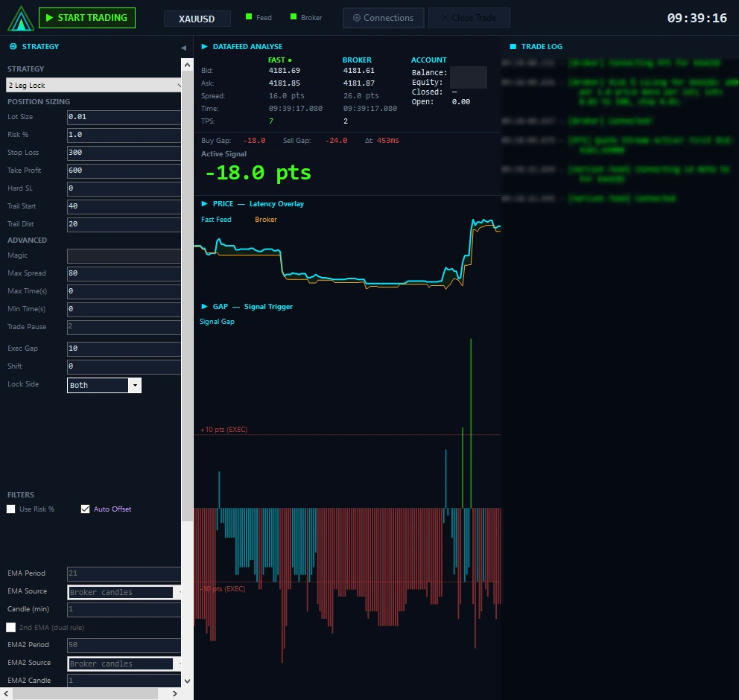The image size is (739, 700).
Task: Click the '453ms' latency value
Action: click(388, 141)
